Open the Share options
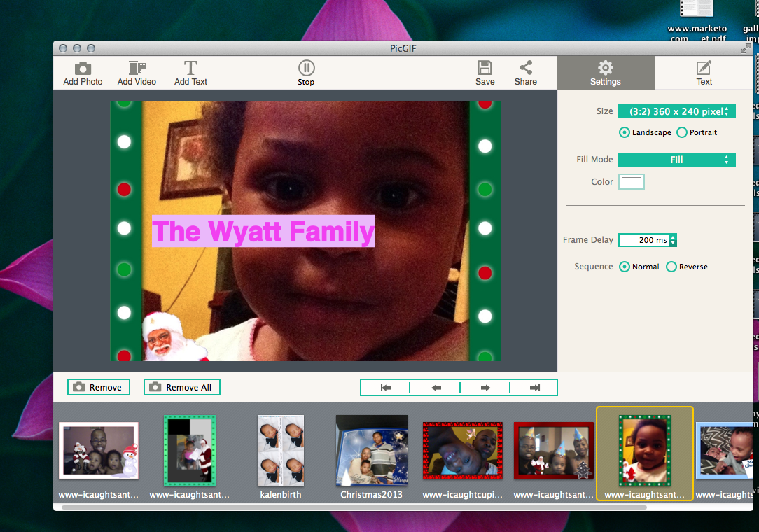The image size is (759, 532). click(526, 73)
